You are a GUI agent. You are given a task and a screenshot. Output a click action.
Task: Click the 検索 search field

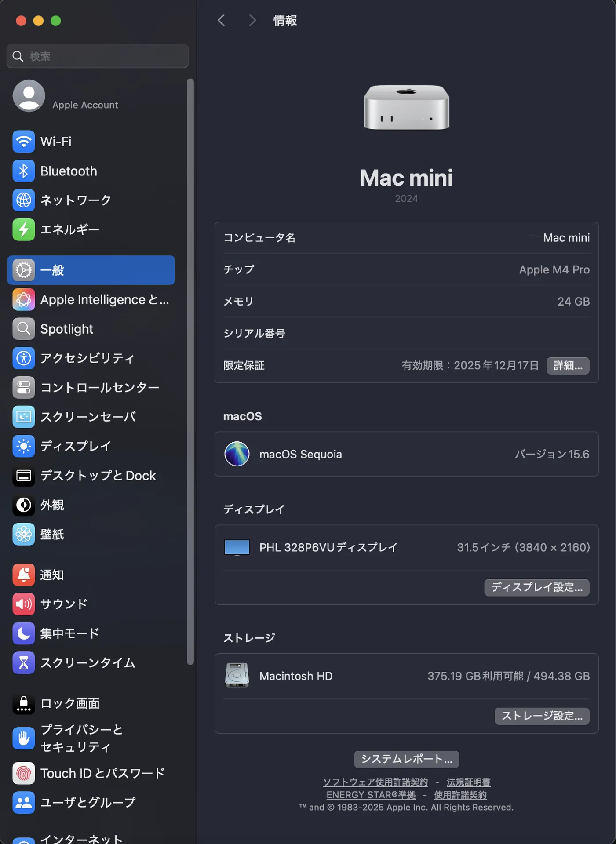tap(98, 56)
